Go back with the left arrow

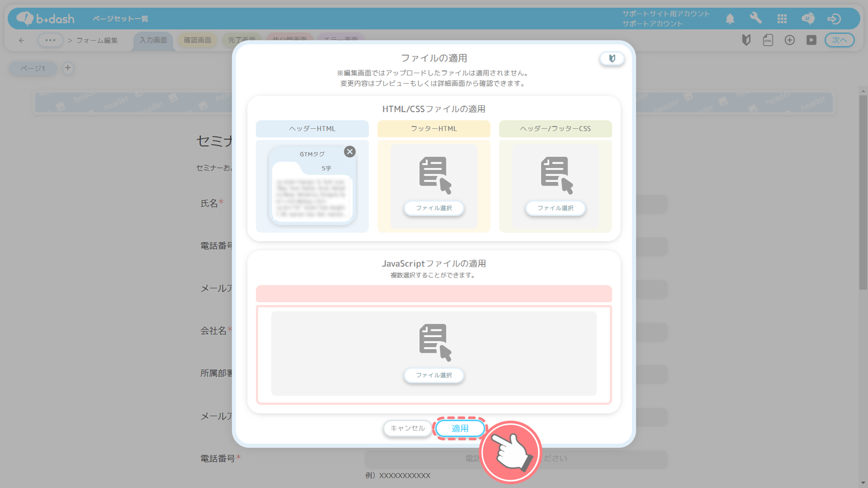(x=22, y=40)
